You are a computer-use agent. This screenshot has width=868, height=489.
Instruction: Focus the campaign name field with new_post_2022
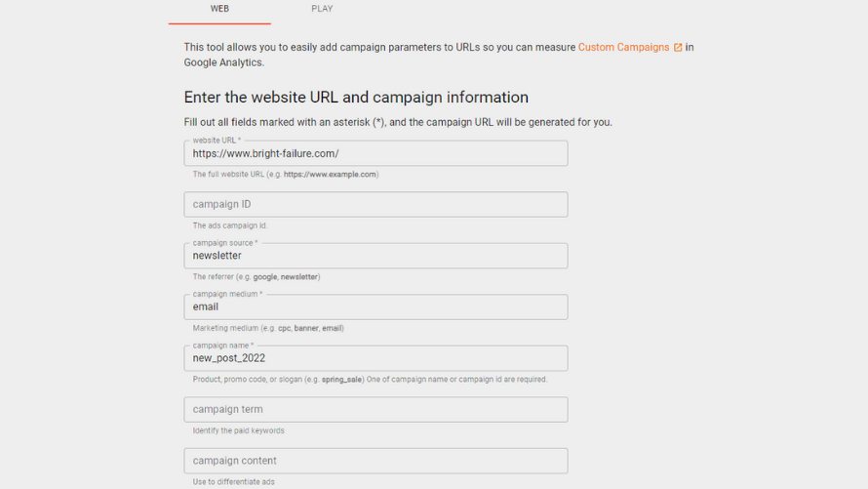[x=375, y=358]
